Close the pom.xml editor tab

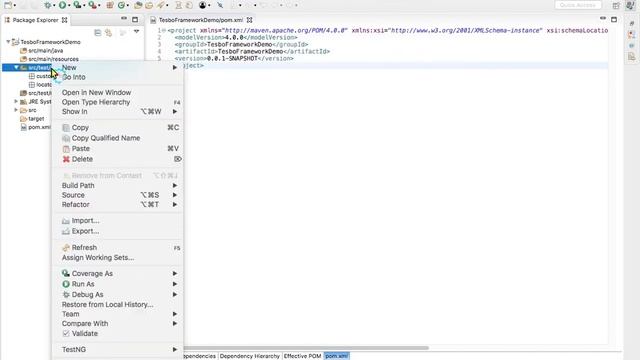tap(249, 20)
